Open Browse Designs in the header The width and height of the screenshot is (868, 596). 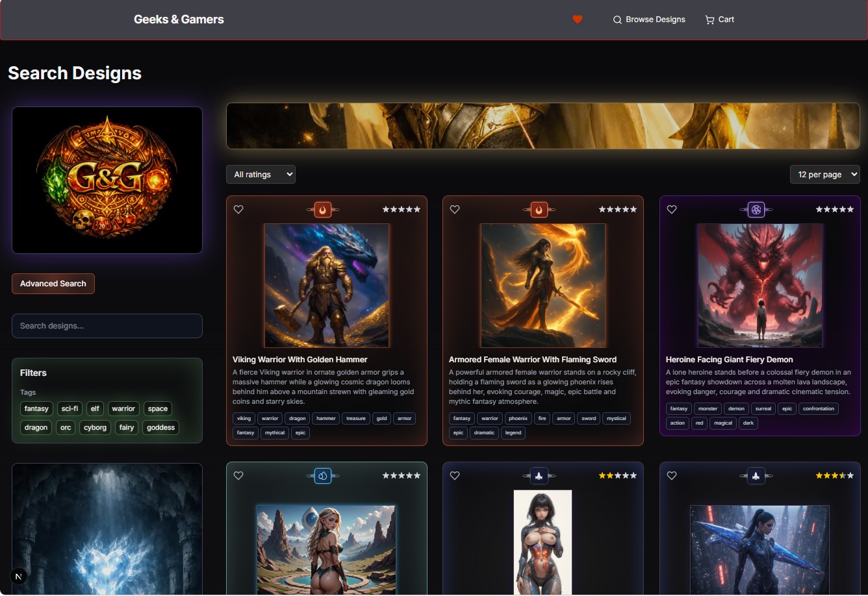coord(649,19)
